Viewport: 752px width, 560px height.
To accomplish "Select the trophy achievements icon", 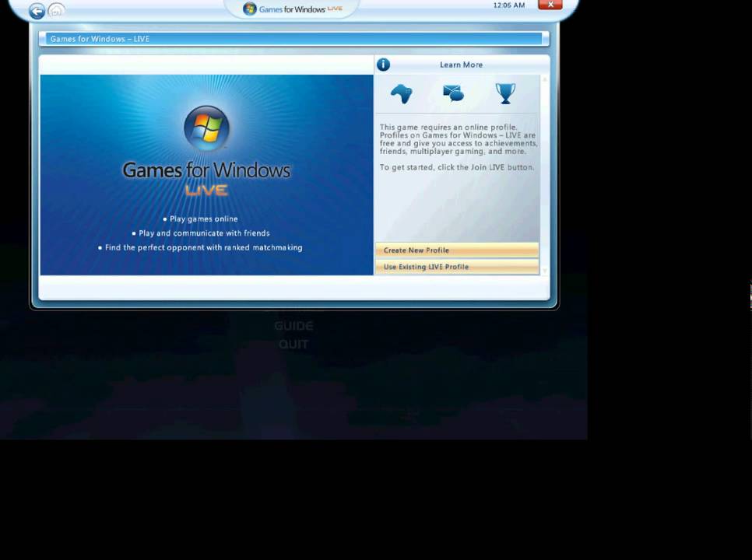I will (x=505, y=93).
